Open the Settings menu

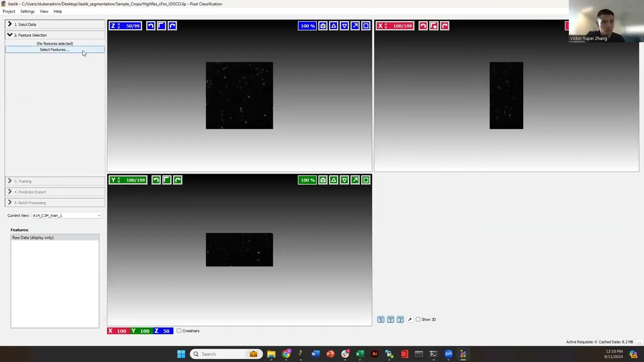pyautogui.click(x=27, y=11)
